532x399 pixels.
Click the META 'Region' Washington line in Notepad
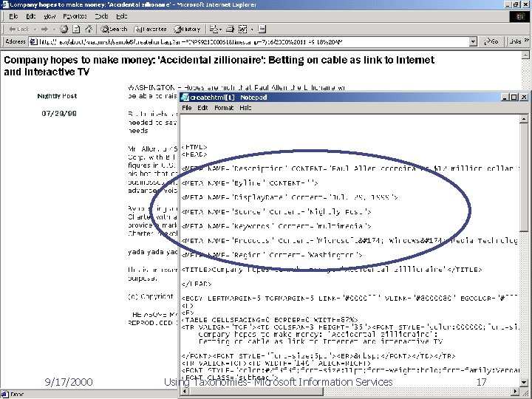coord(272,255)
